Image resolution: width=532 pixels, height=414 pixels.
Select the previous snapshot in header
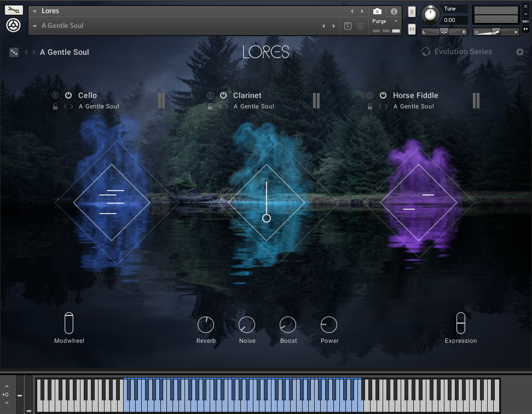323,26
